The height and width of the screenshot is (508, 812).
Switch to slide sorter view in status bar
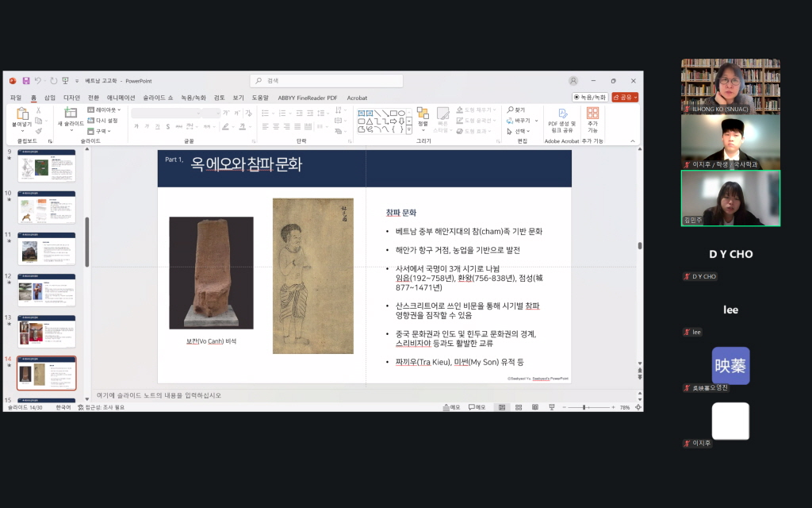tap(519, 407)
